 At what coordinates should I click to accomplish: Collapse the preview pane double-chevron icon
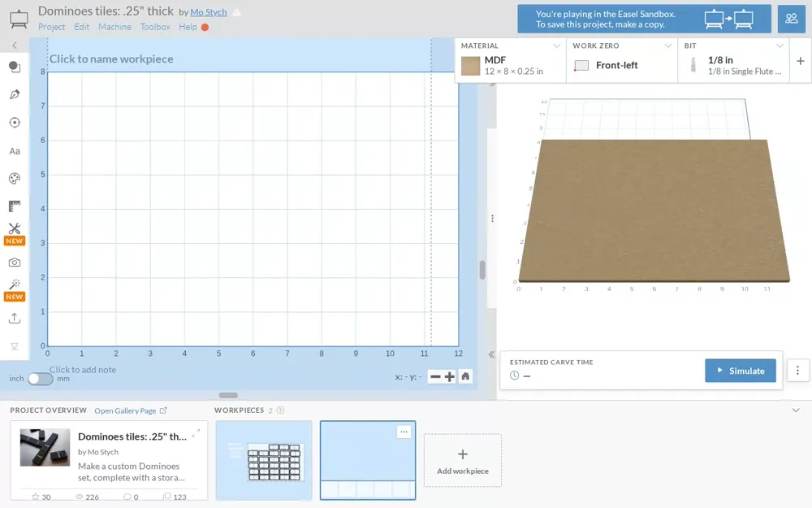pos(491,354)
